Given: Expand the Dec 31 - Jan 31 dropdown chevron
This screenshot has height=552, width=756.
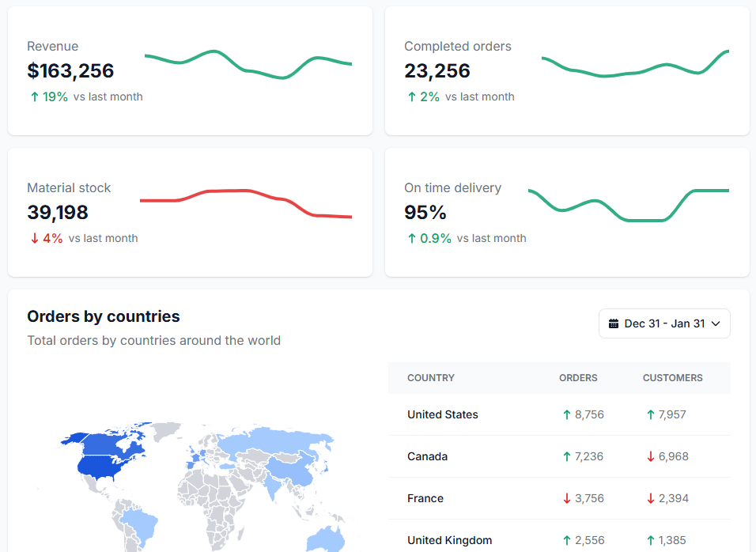Looking at the screenshot, I should coord(716,323).
